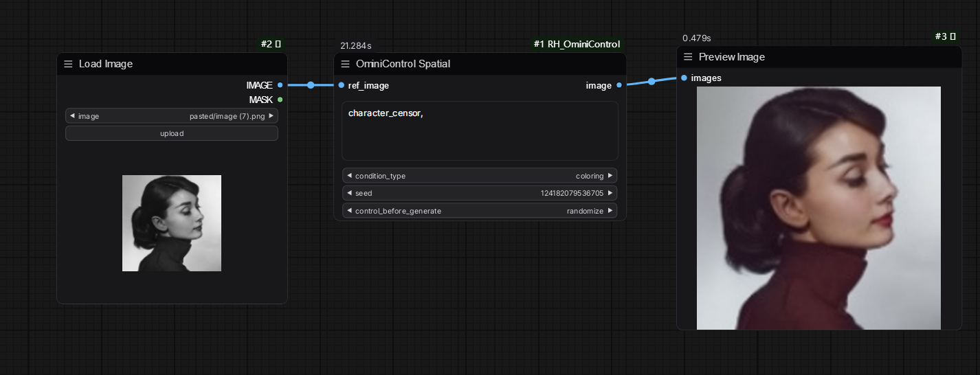Click the OminiControl image output port
The width and height of the screenshot is (980, 375).
click(x=619, y=85)
